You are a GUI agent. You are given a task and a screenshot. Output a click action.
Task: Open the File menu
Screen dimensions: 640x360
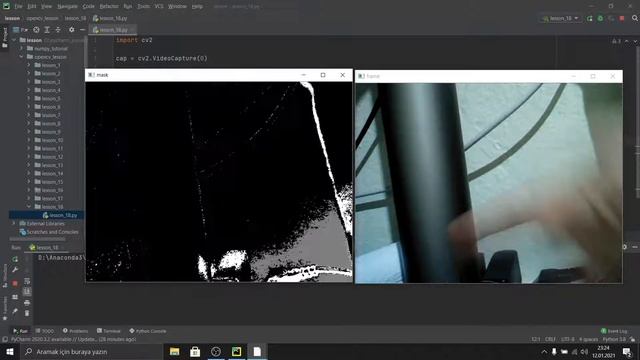click(18, 7)
